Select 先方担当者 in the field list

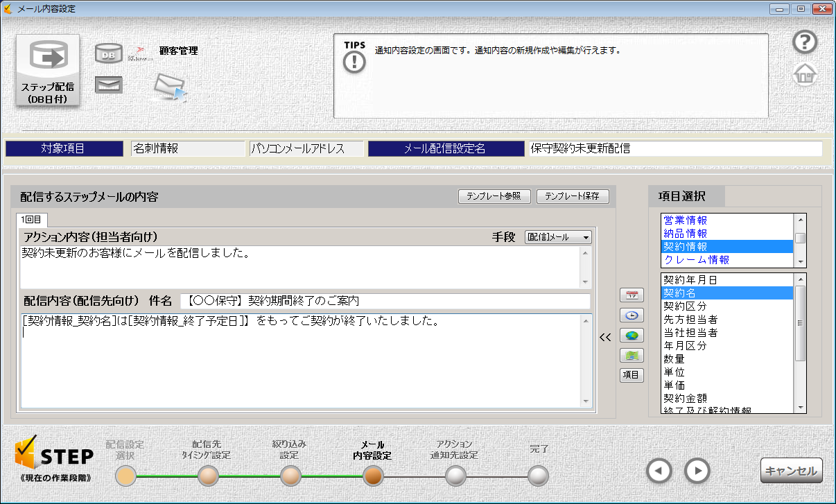pyautogui.click(x=690, y=320)
